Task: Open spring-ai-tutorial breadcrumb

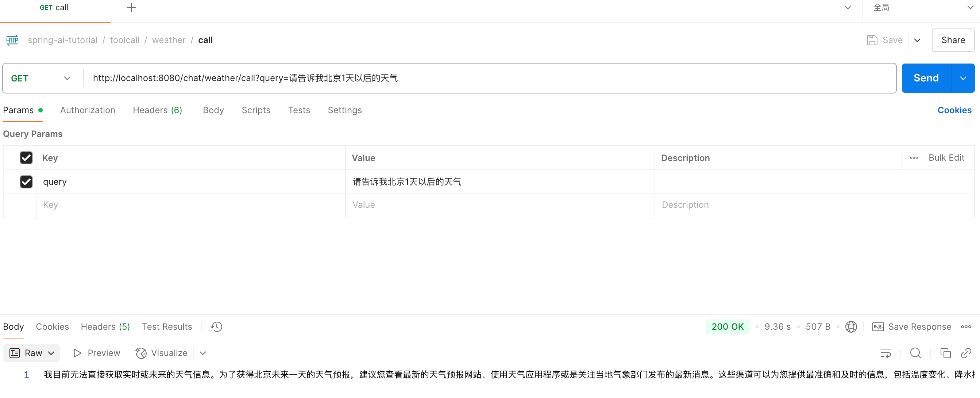Action: [62, 40]
